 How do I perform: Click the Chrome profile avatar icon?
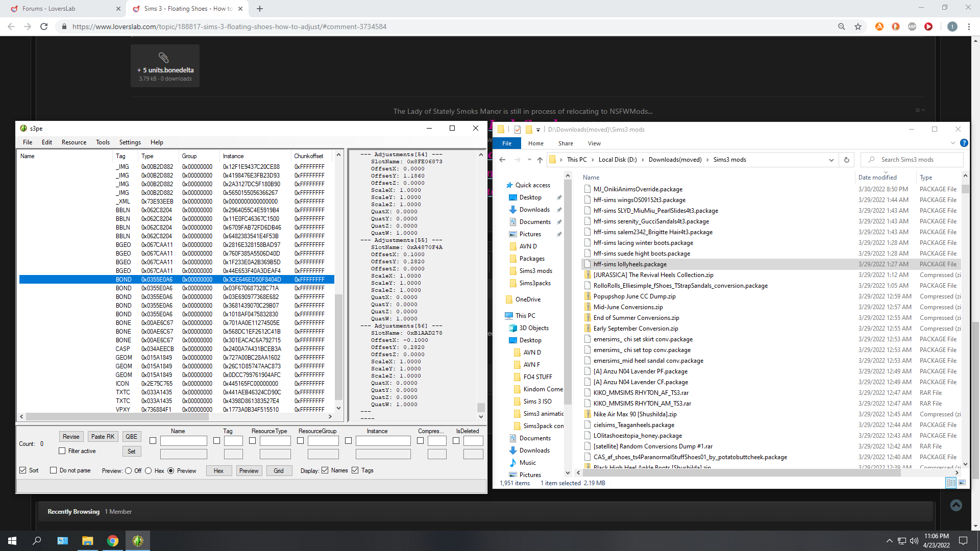tap(952, 27)
